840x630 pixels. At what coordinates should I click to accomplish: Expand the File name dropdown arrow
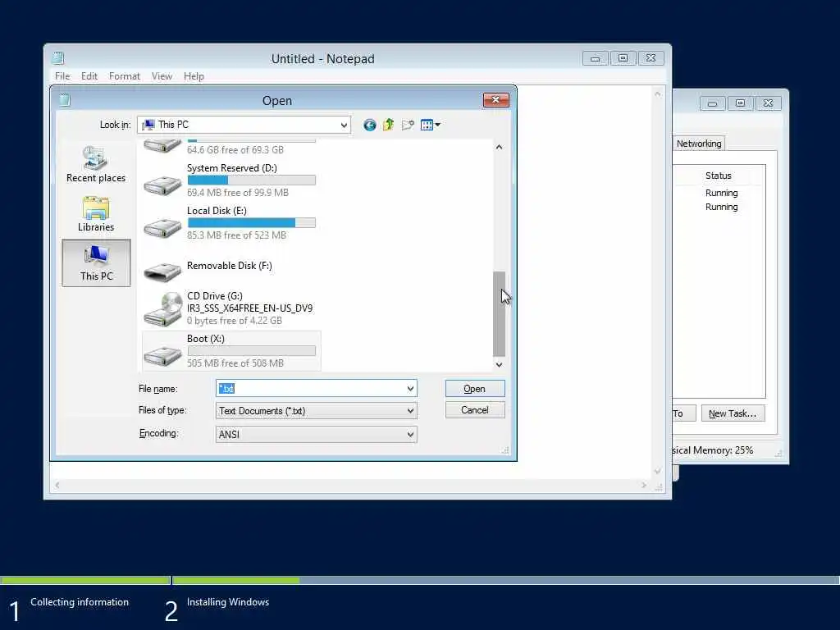click(x=410, y=388)
